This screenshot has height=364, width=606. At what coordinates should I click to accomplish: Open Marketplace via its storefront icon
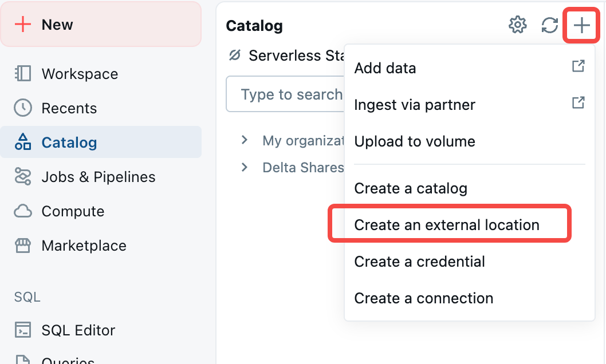pyautogui.click(x=23, y=246)
